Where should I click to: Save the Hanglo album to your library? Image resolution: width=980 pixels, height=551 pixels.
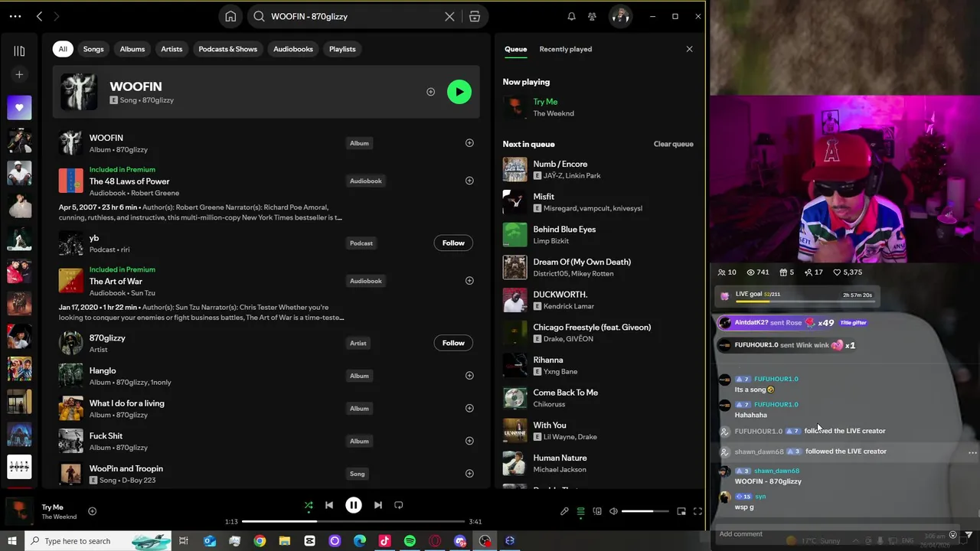[x=469, y=376]
